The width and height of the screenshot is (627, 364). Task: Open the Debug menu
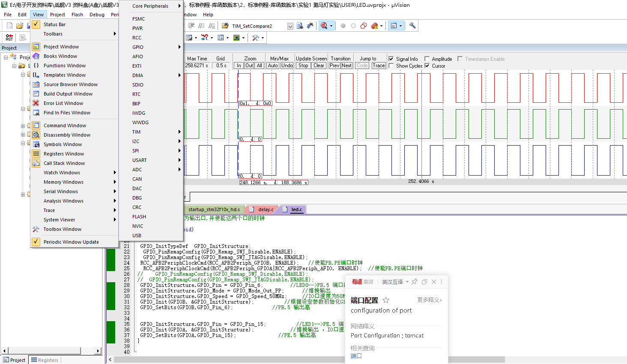coord(97,14)
